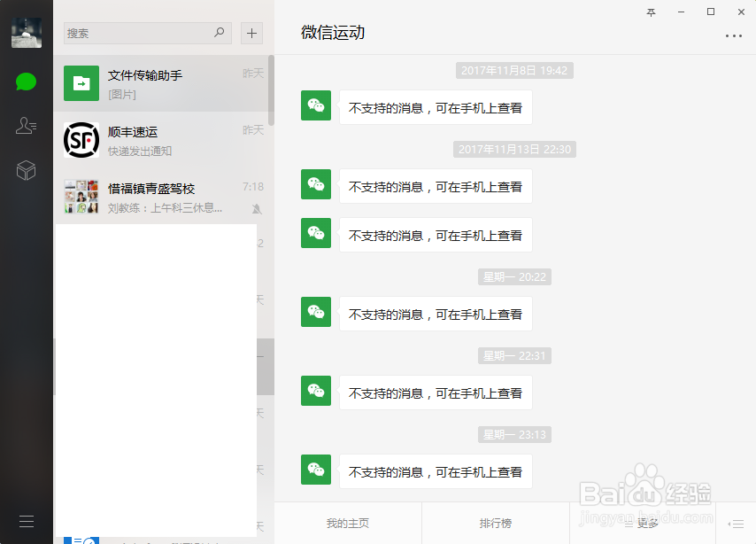
Task: Switch to keyboard input with the list icon
Action: tap(737, 524)
